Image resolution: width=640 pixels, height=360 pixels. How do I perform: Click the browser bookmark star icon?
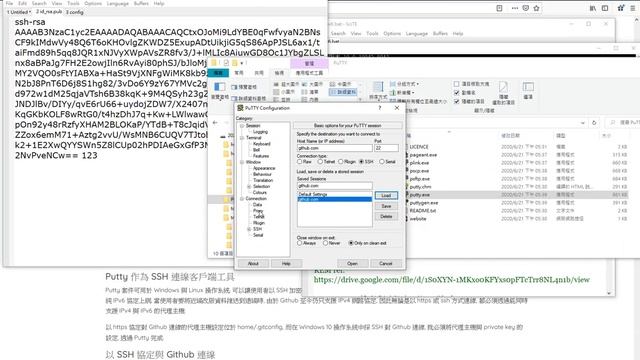pyautogui.click(x=536, y=8)
